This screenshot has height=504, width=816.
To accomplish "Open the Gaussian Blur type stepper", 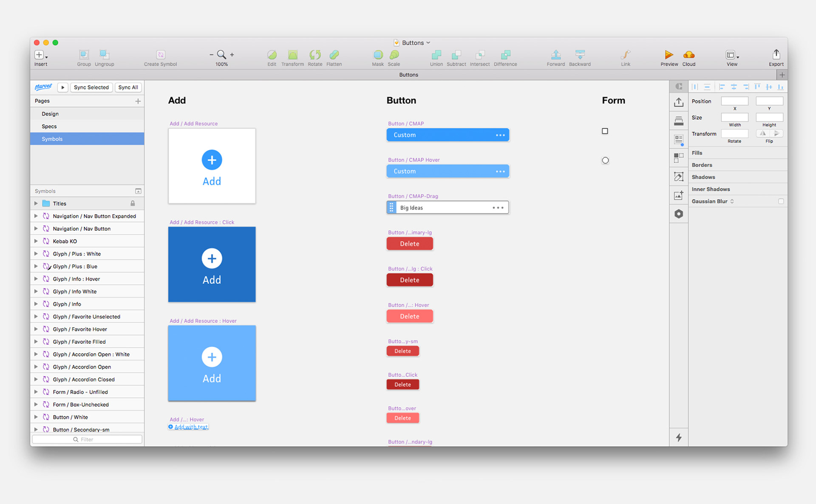I will [732, 201].
